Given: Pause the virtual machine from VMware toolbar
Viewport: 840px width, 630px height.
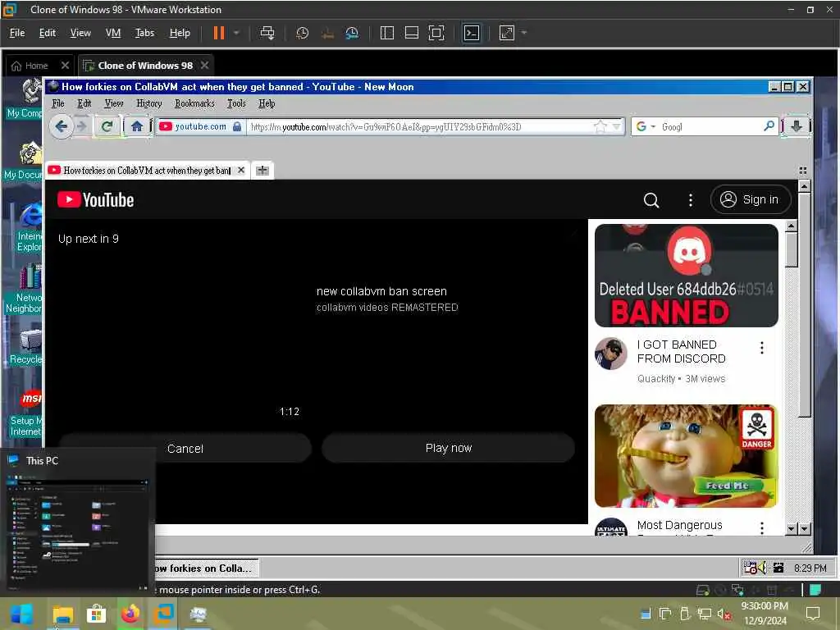Looking at the screenshot, I should pyautogui.click(x=218, y=33).
